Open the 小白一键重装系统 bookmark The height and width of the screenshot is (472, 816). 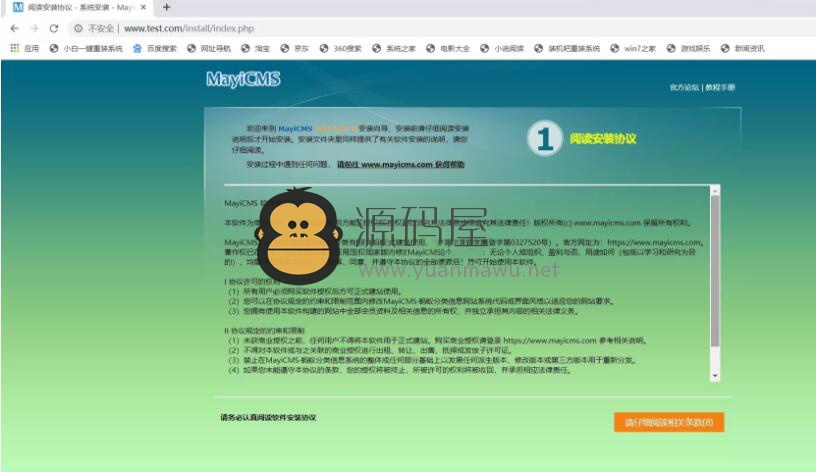point(86,48)
